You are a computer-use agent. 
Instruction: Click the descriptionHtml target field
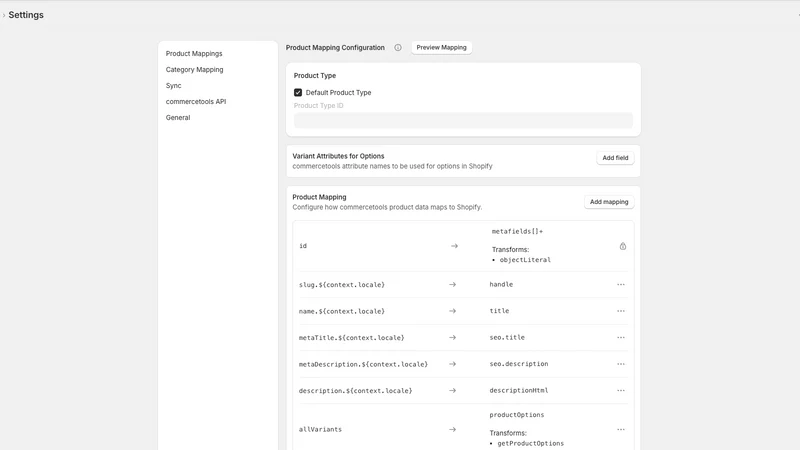pos(519,391)
